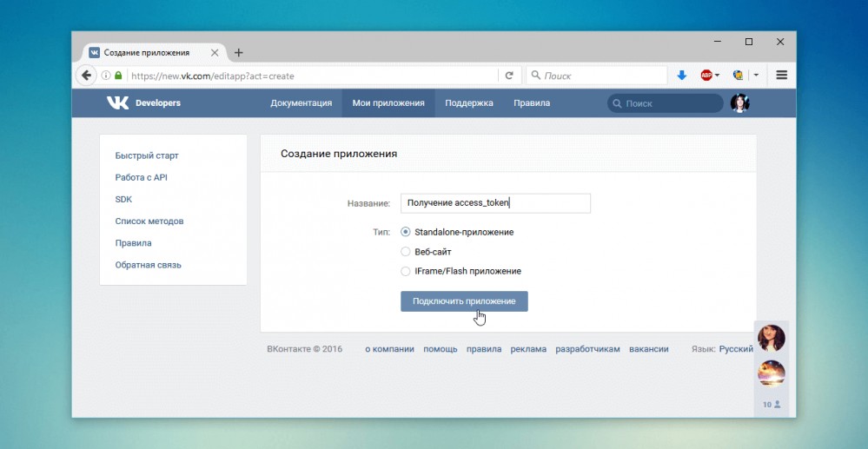Choose IFrame/Flash приложение radio option
868x449 pixels.
tap(405, 271)
